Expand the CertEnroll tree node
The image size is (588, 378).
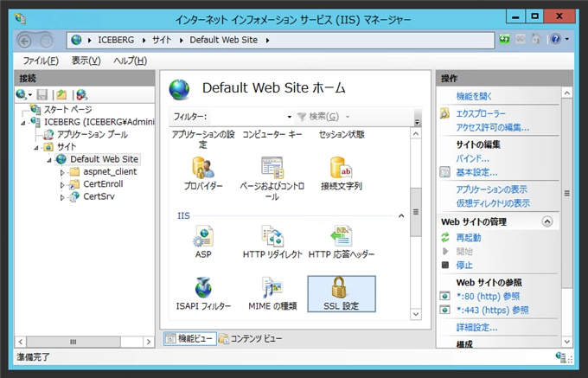(62, 185)
